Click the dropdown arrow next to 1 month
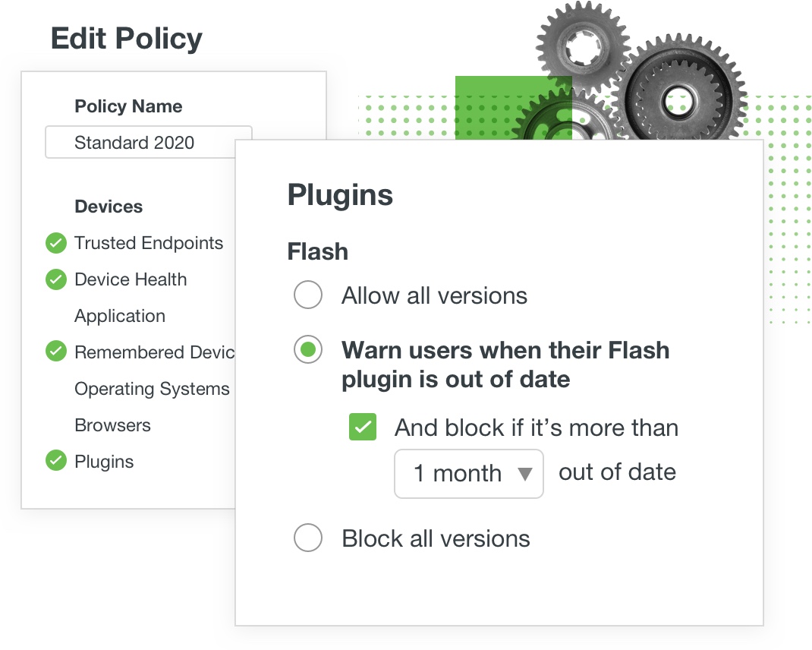The width and height of the screenshot is (812, 650). 525,475
